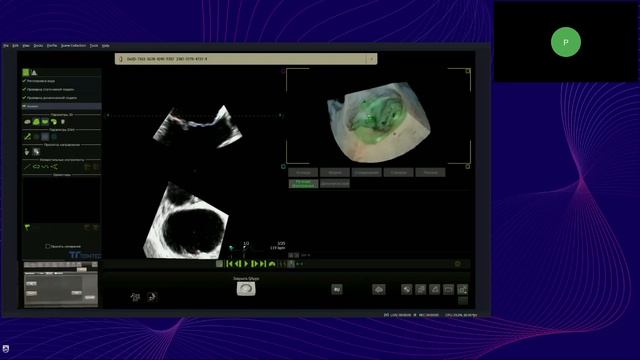
Task: Click the first view orientation button under 3D view
Action: [x=303, y=173]
